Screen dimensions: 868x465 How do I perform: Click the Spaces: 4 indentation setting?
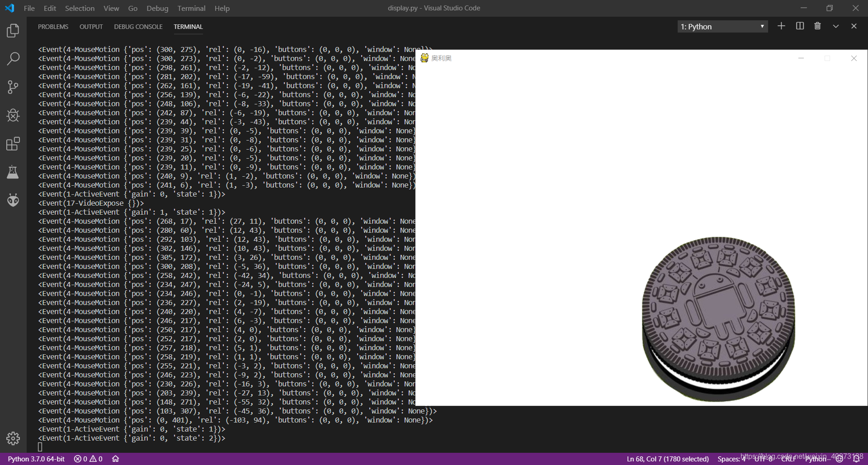[731, 459]
